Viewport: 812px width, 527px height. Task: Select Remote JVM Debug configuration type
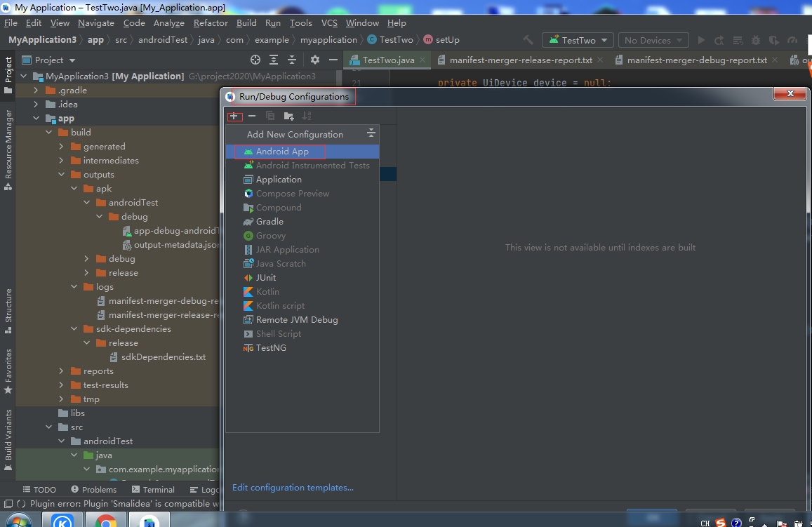[x=302, y=319]
